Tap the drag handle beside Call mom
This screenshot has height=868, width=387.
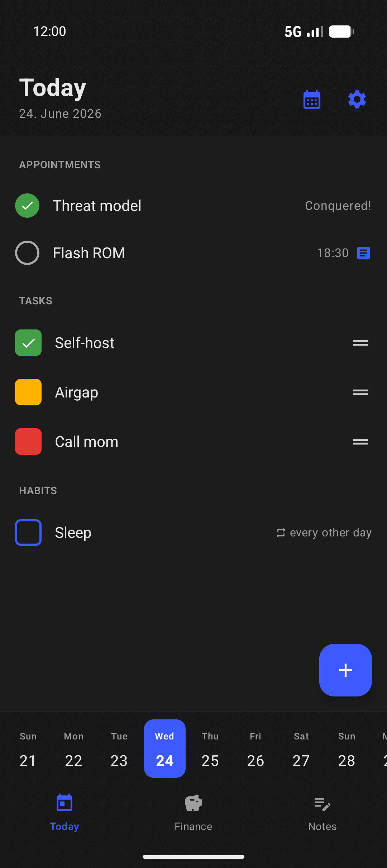coord(360,442)
